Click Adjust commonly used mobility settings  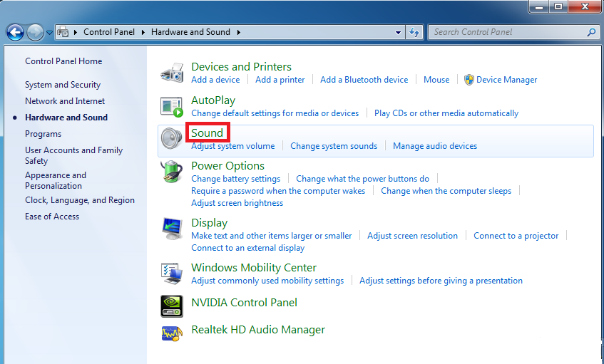pyautogui.click(x=267, y=281)
